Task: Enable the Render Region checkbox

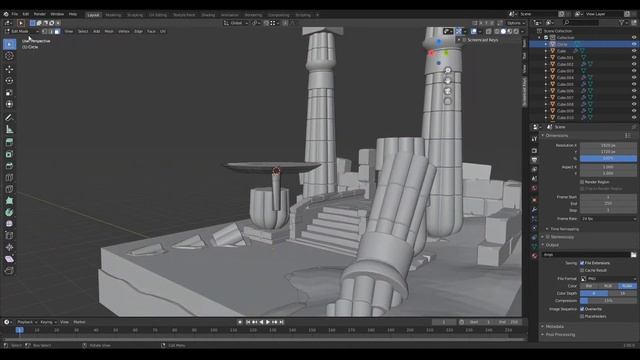Action: (582, 182)
